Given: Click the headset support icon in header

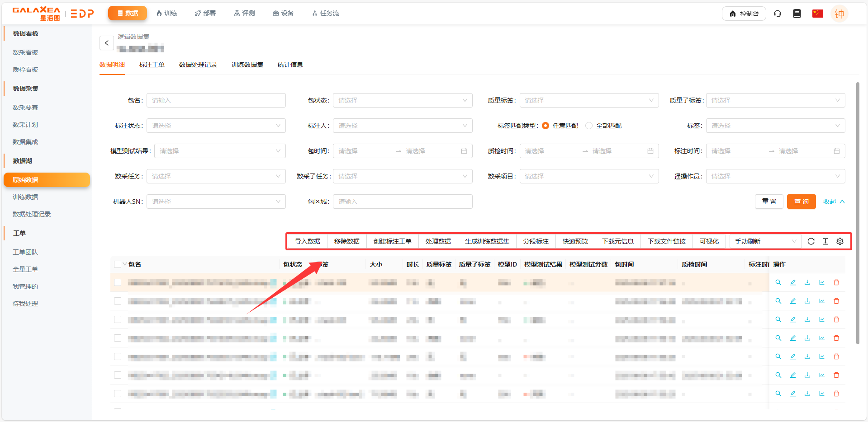Looking at the screenshot, I should tap(778, 14).
